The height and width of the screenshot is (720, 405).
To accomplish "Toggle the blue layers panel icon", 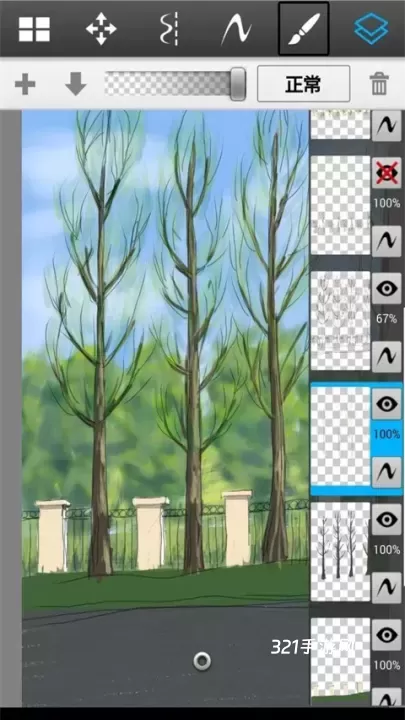I will 371,28.
